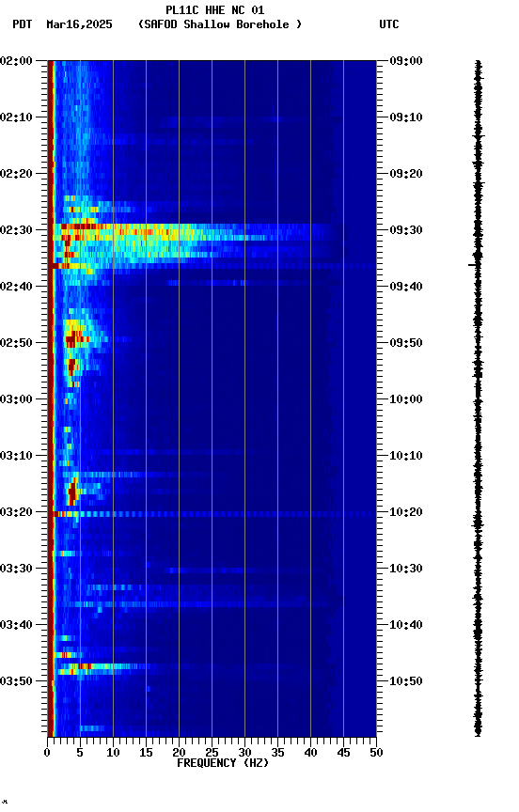Click the 15 Hz frequency axis label
Image resolution: width=519 pixels, height=812 pixels.
coord(146,753)
